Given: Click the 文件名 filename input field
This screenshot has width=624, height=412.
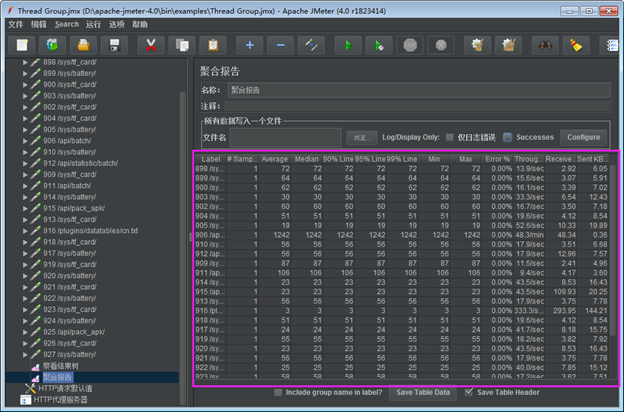Looking at the screenshot, I should pos(285,138).
